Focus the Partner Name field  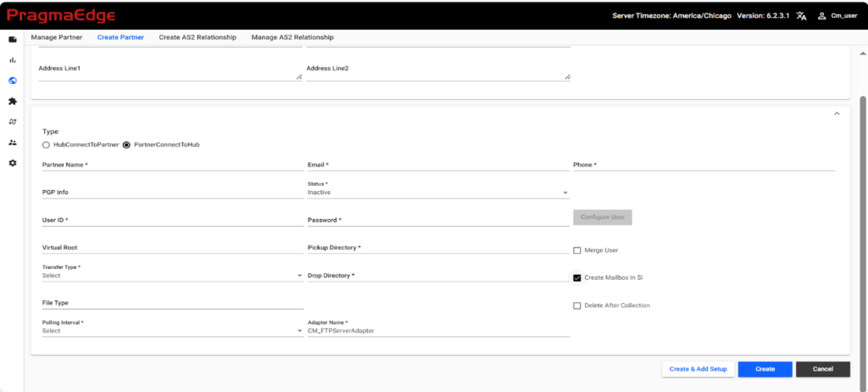tap(173, 165)
